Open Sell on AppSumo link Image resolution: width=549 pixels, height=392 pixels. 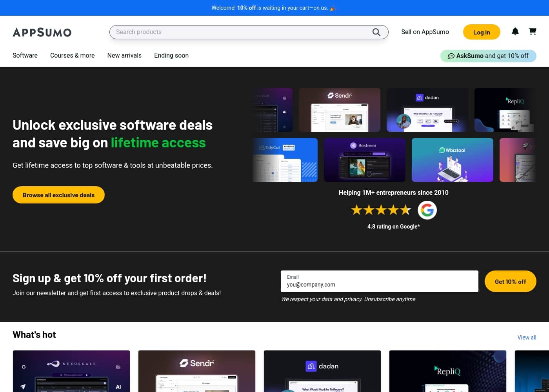pos(425,32)
